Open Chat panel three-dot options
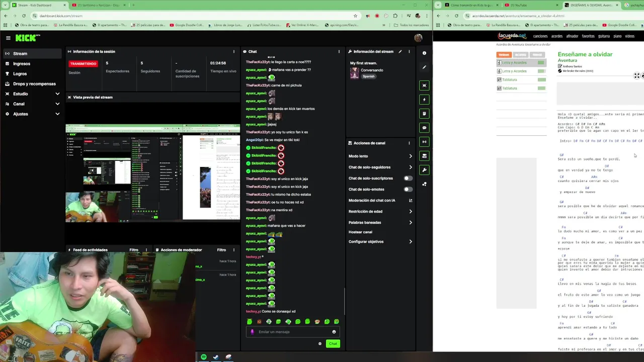 pyautogui.click(x=339, y=51)
